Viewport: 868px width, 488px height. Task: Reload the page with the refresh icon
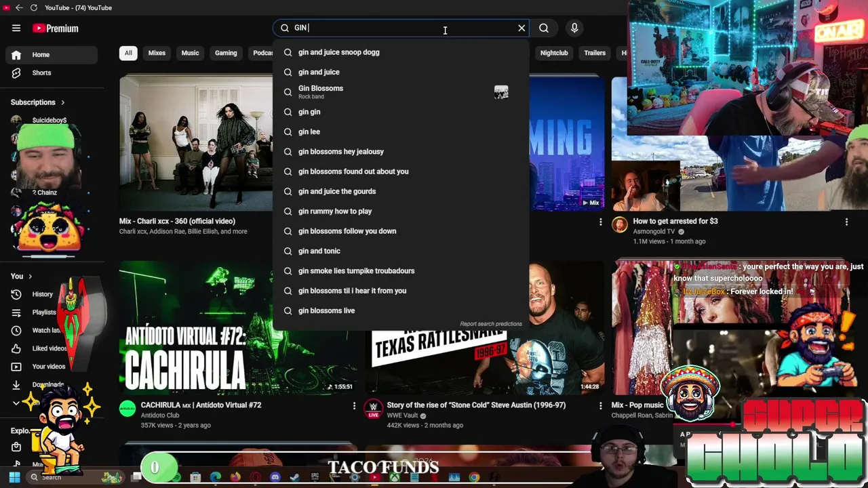point(33,7)
